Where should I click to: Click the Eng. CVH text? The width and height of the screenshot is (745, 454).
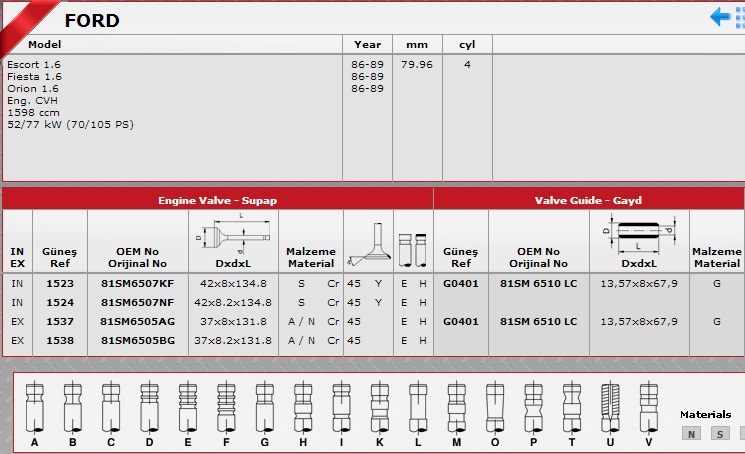(32, 101)
